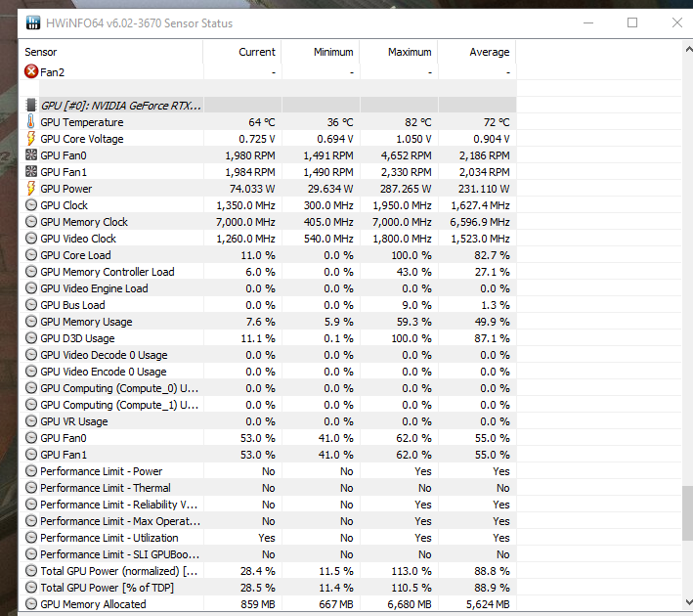Viewport: 693px width, 616px height.
Task: Select GPU Computing (Compute_0) row label
Action: tap(119, 388)
